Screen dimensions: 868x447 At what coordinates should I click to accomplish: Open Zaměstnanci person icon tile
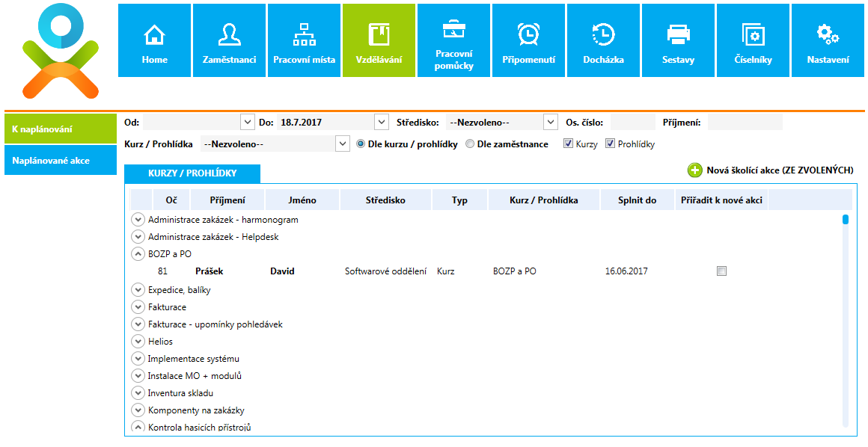pyautogui.click(x=229, y=40)
